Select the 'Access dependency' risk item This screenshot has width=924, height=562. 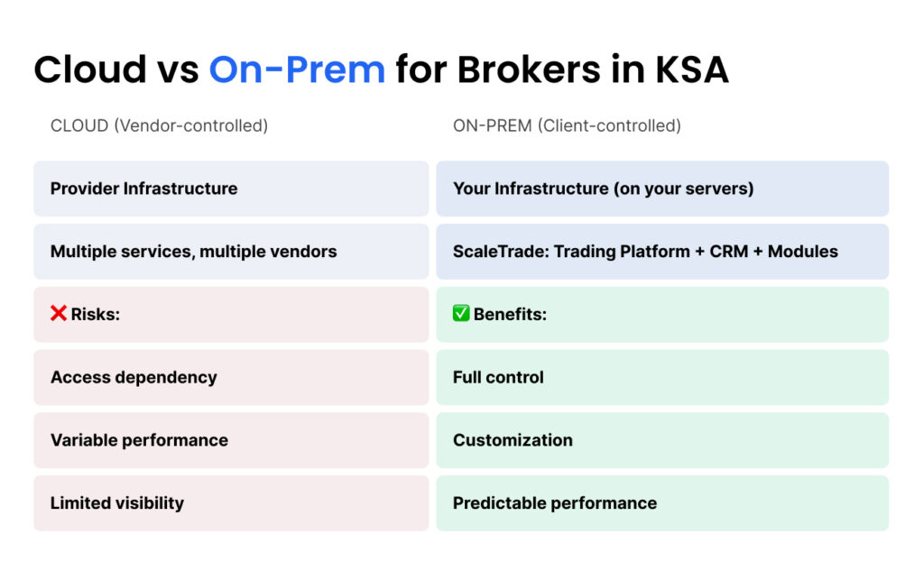tap(231, 377)
